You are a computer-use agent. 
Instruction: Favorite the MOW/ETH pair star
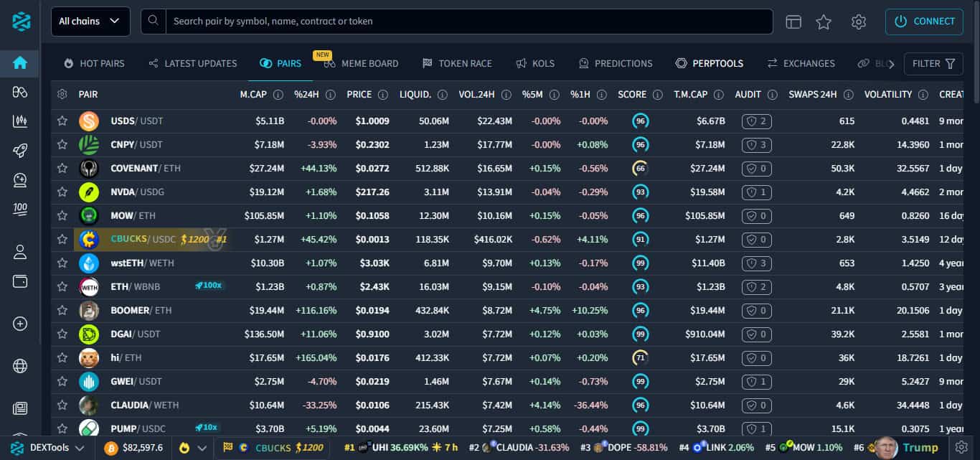point(62,216)
